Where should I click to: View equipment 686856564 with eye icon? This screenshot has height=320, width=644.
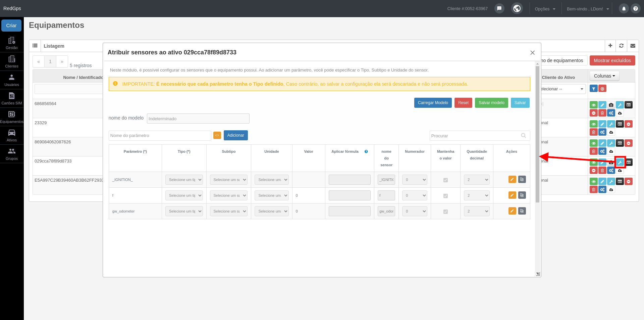click(594, 105)
